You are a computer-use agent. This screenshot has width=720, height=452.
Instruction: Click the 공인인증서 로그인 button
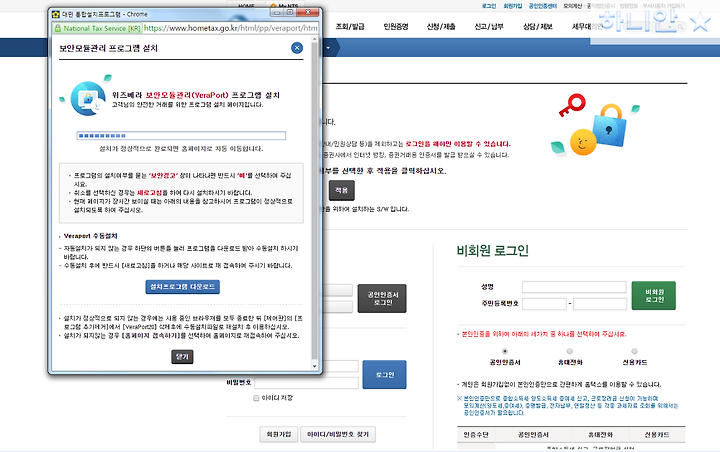pyautogui.click(x=382, y=299)
